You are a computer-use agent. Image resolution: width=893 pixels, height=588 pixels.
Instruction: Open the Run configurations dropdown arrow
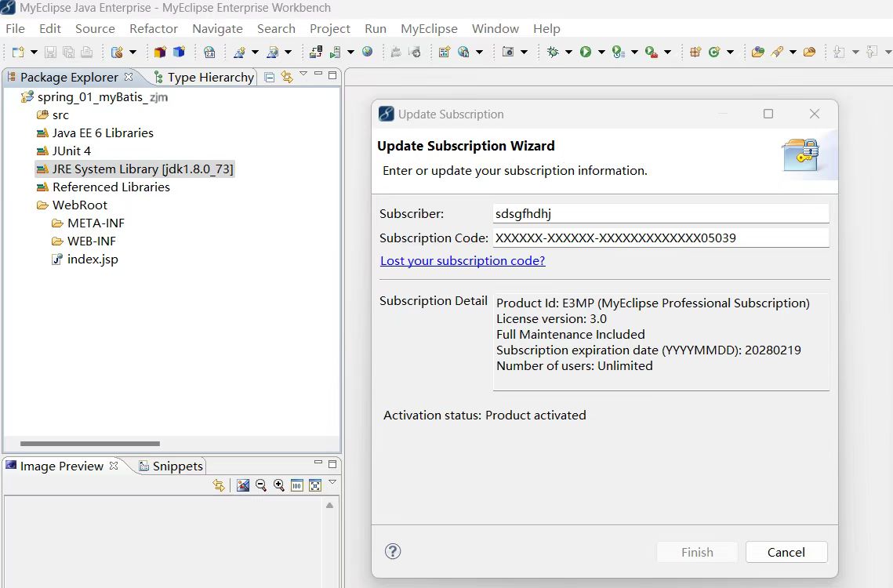coord(601,53)
